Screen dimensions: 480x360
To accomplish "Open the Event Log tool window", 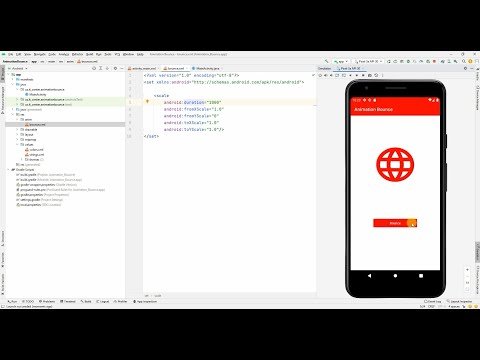I will pos(433,301).
